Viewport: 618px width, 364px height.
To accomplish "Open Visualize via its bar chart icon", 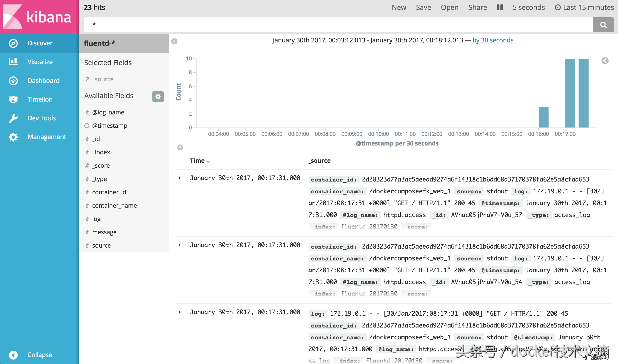I will click(13, 62).
